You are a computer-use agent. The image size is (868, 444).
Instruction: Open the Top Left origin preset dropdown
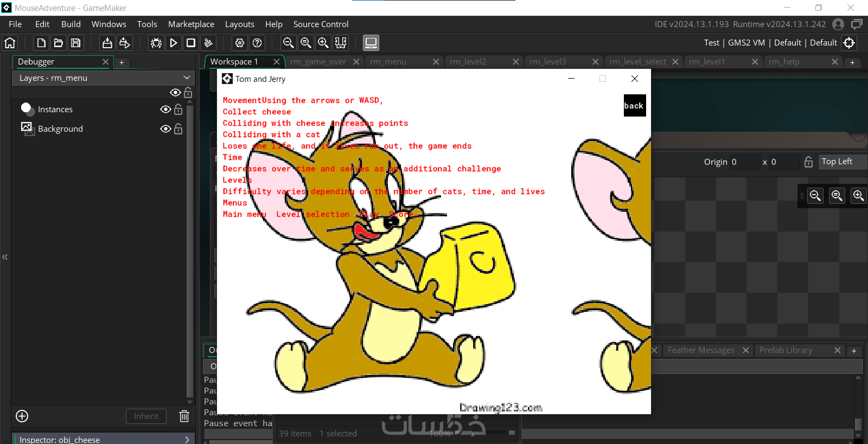point(843,162)
